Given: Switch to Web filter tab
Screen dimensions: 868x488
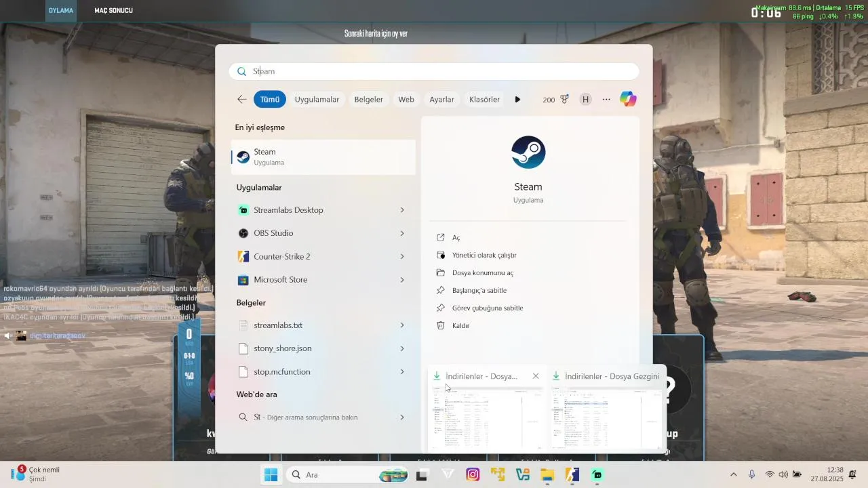Looking at the screenshot, I should coord(406,100).
